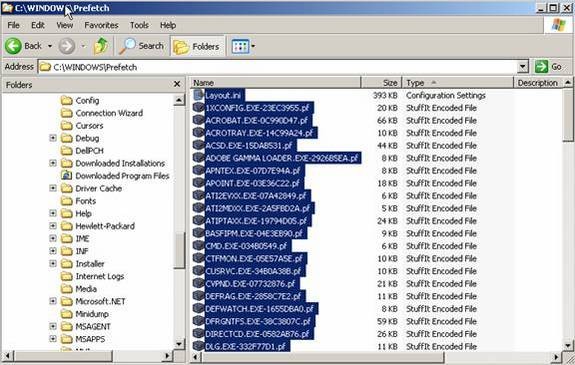Expand the Installer folder node
Viewport: 575px width, 365px height.
click(x=53, y=263)
